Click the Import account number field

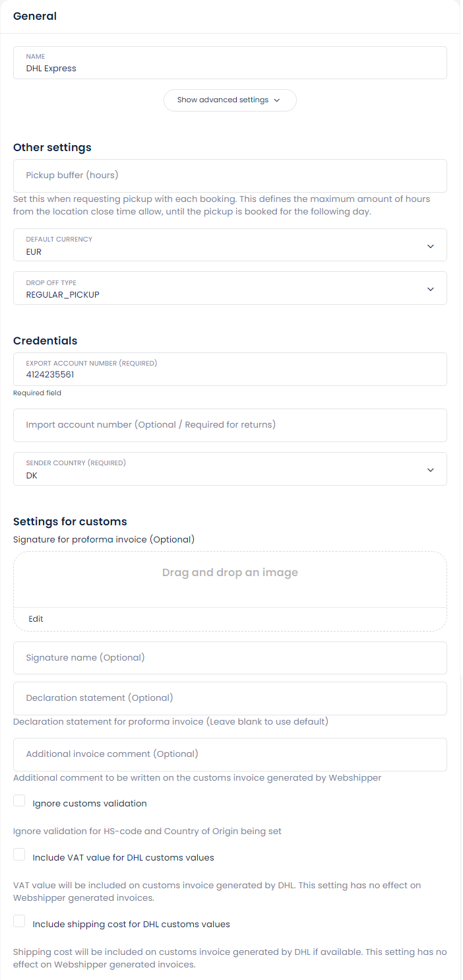click(x=230, y=425)
